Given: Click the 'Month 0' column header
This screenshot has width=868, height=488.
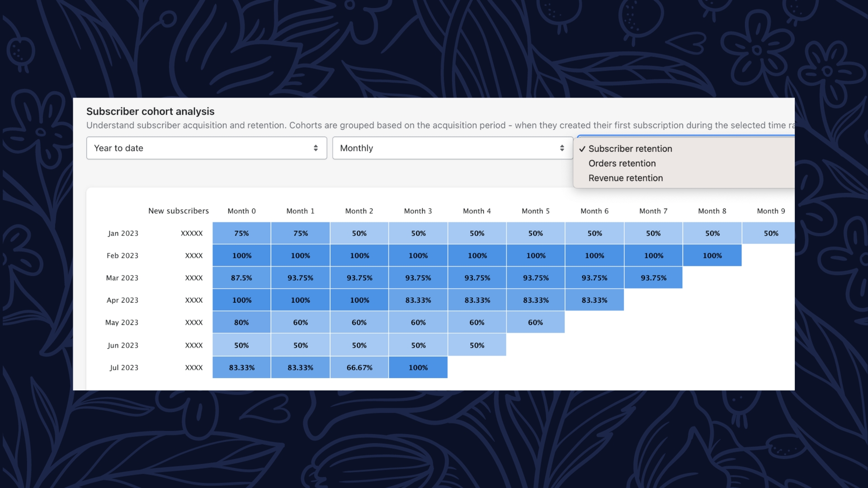Looking at the screenshot, I should pyautogui.click(x=241, y=211).
